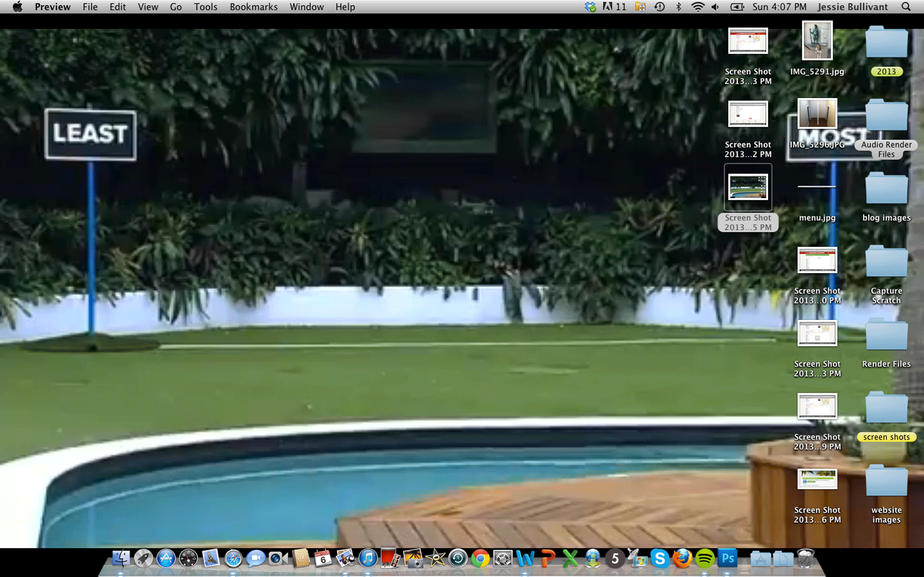Image resolution: width=924 pixels, height=577 pixels.
Task: Open the Edit menu
Action: [117, 7]
